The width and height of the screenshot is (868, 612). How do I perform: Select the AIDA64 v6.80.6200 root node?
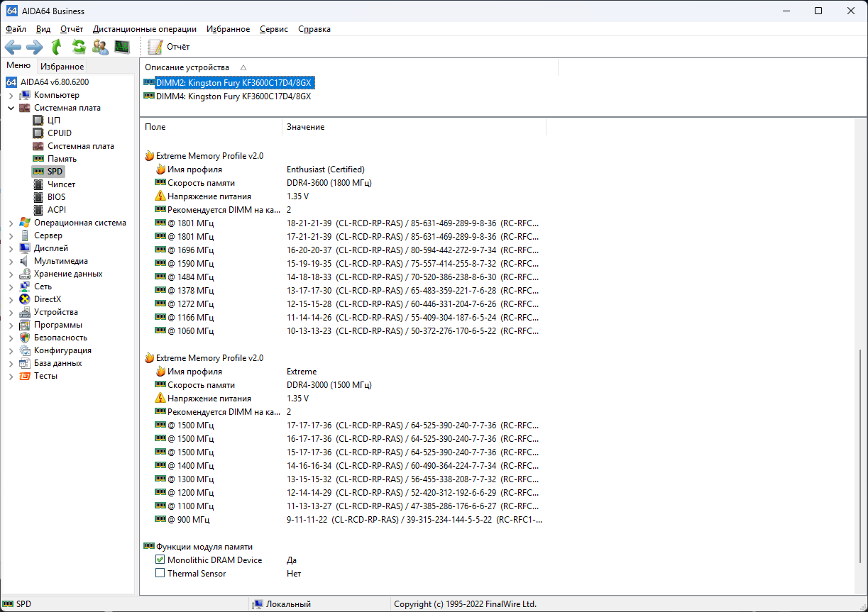click(x=55, y=82)
